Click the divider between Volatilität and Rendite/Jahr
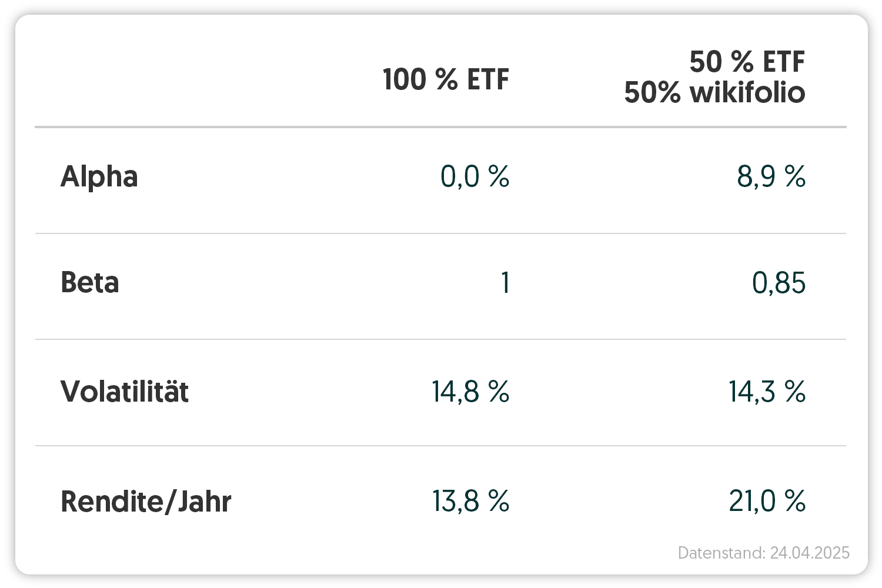The width and height of the screenshot is (882, 588). pyautogui.click(x=440, y=446)
